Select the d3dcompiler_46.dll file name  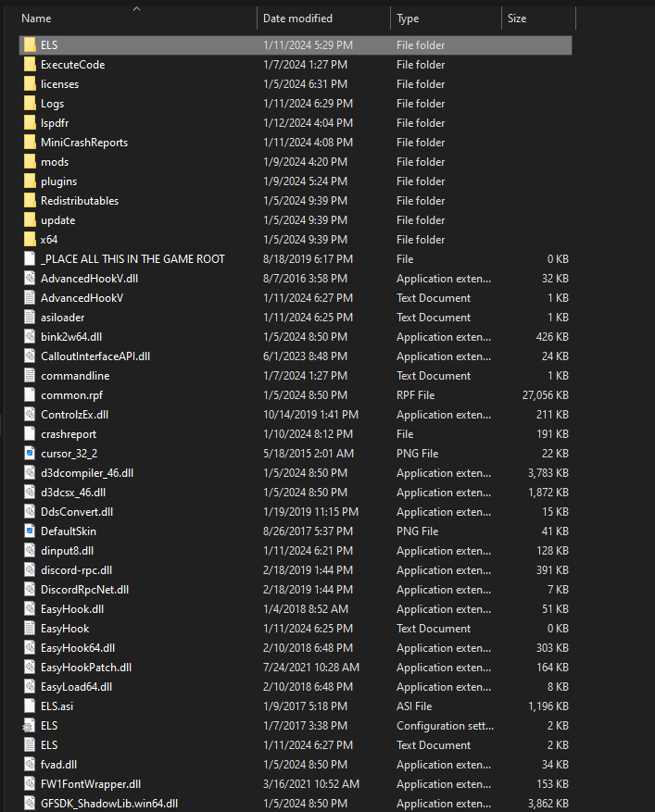(87, 473)
